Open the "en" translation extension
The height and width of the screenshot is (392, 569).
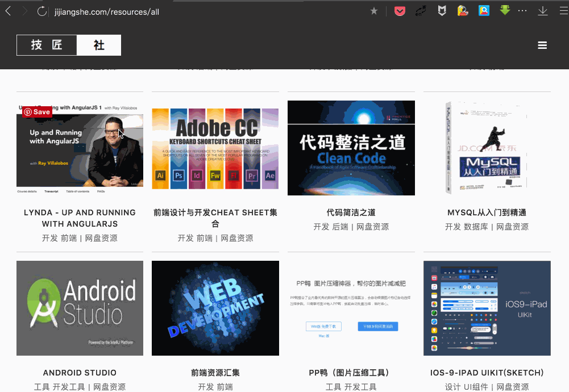pos(421,10)
